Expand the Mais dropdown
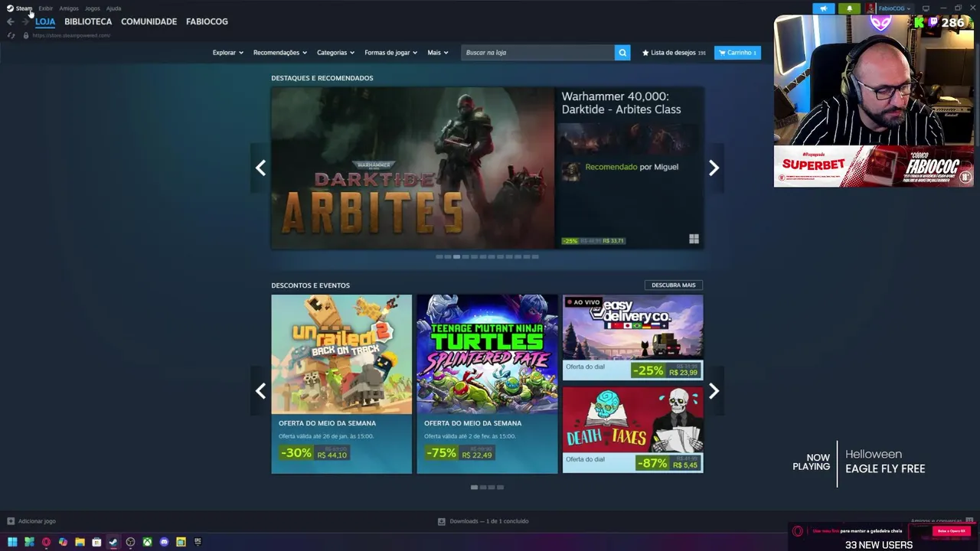980x551 pixels. click(x=437, y=53)
